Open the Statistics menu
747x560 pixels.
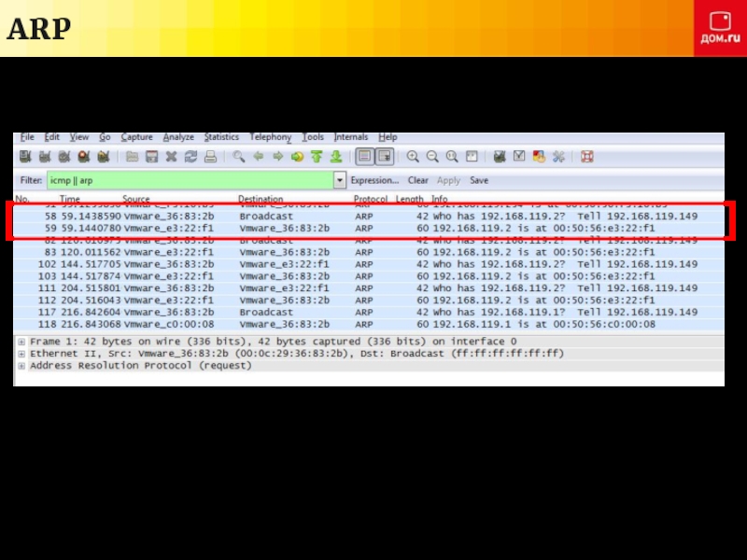point(221,137)
